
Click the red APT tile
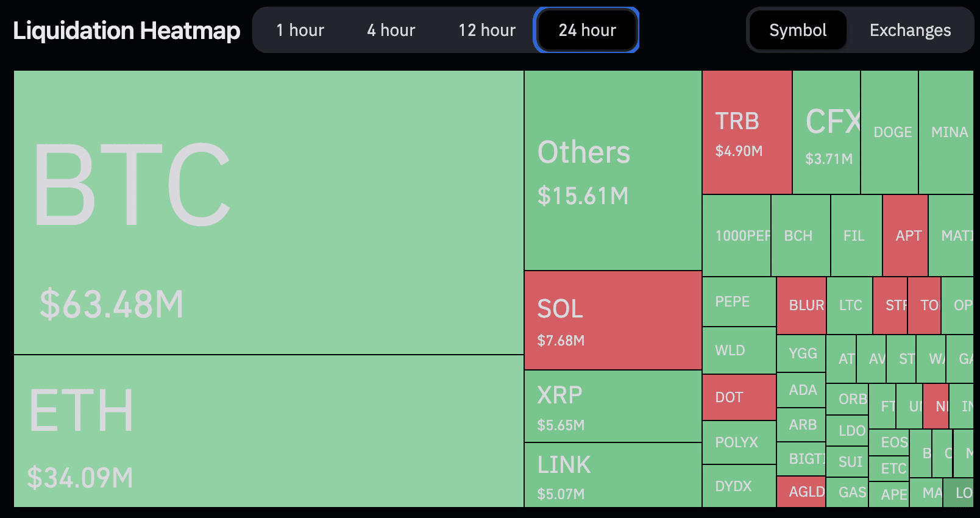[x=905, y=236]
